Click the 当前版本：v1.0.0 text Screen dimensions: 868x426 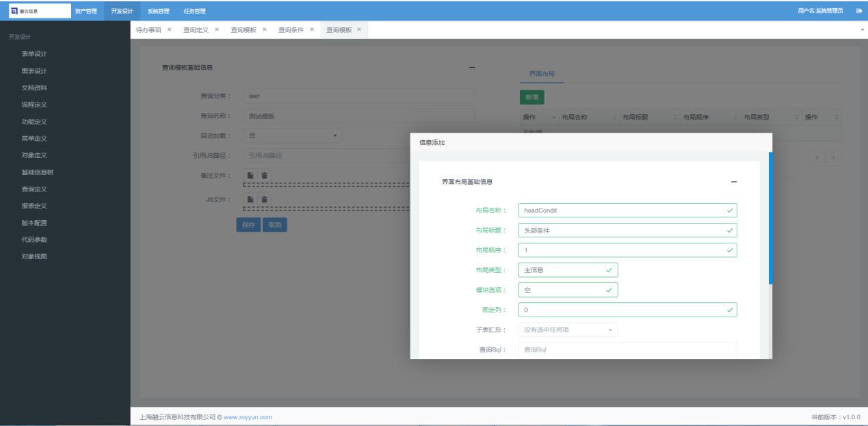[x=835, y=417]
